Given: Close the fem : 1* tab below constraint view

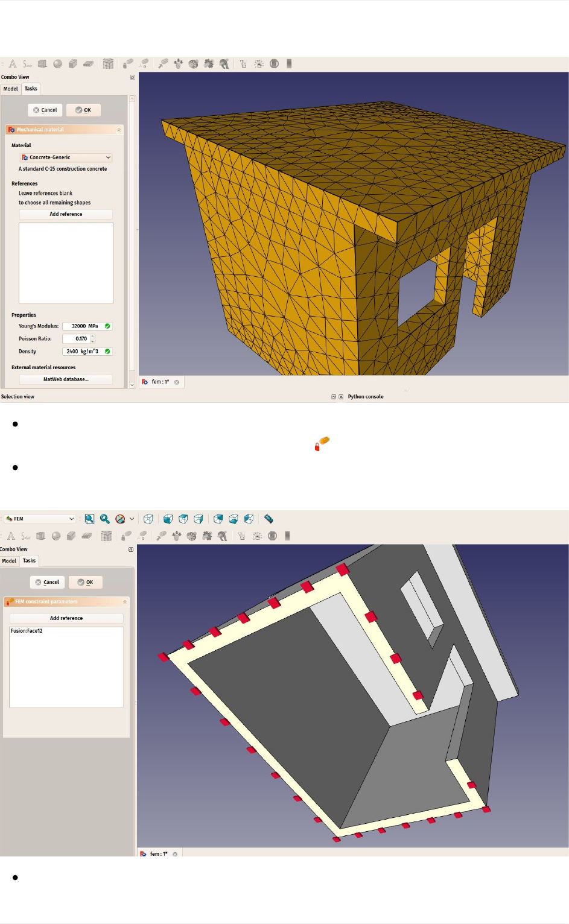Looking at the screenshot, I should (x=175, y=854).
